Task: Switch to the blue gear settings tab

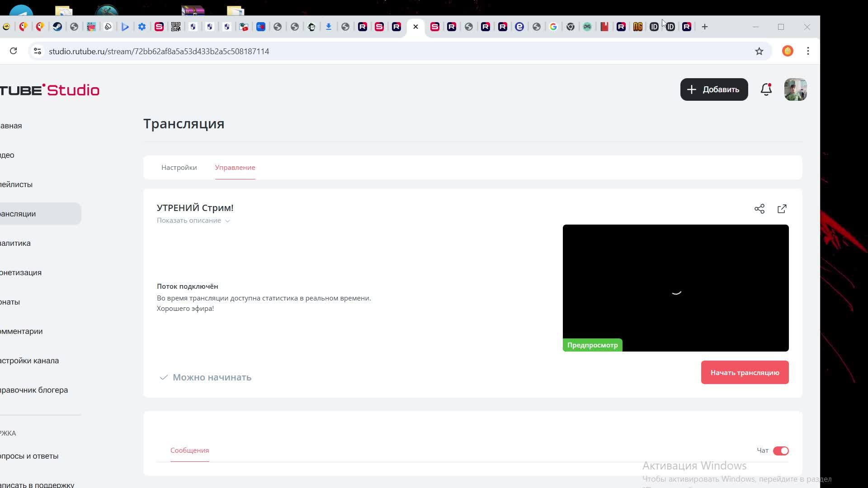Action: [x=142, y=27]
